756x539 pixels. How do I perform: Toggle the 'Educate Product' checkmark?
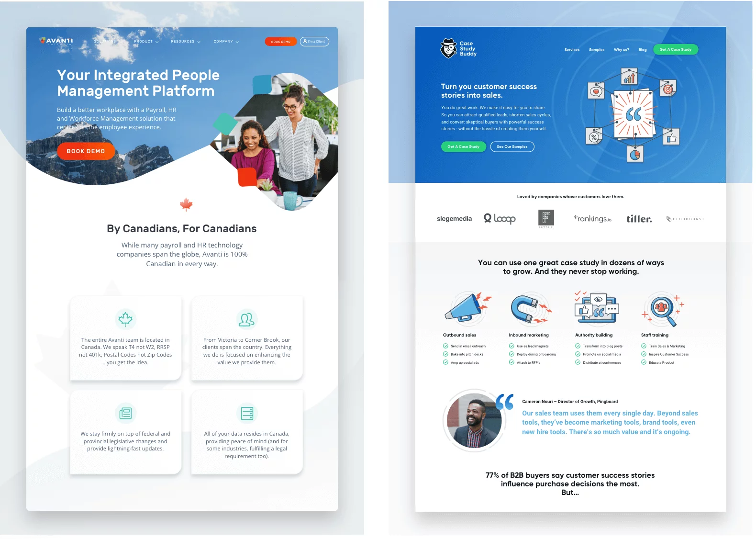pos(644,362)
